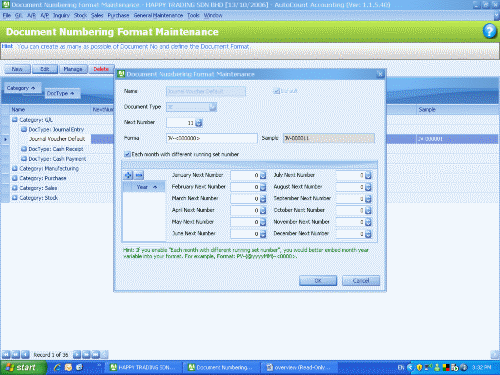Click the December Next Number spinner

pyautogui.click(x=368, y=234)
